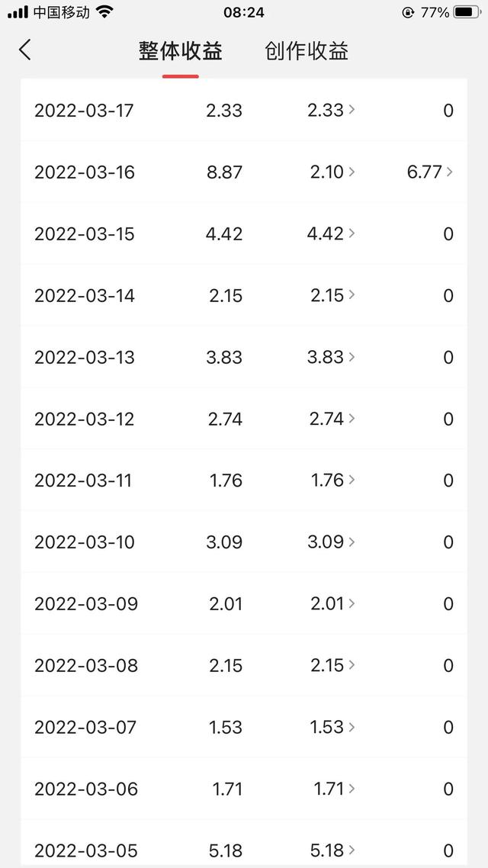Screen dimensions: 488x868
Task: Tap the 08:24 clock in status bar
Action: (x=244, y=12)
